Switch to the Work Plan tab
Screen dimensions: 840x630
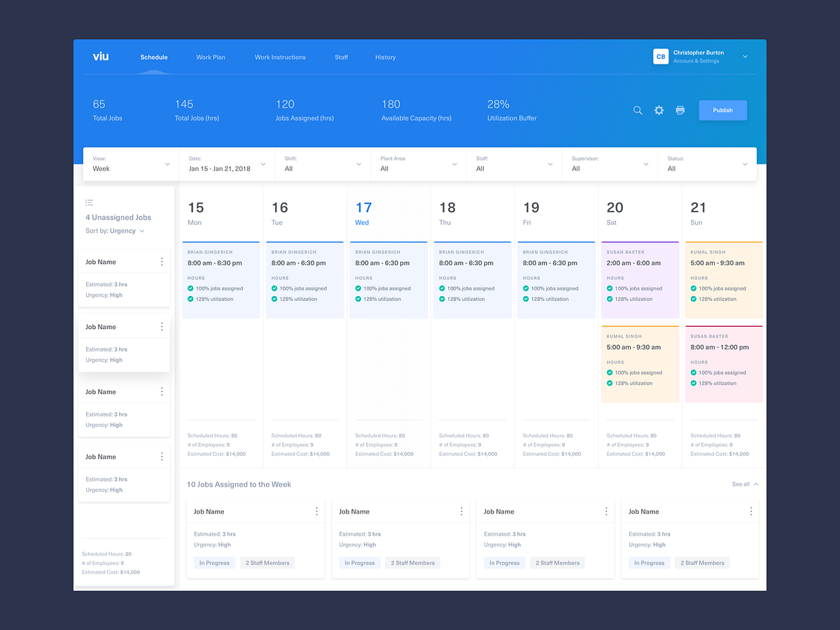pos(211,57)
